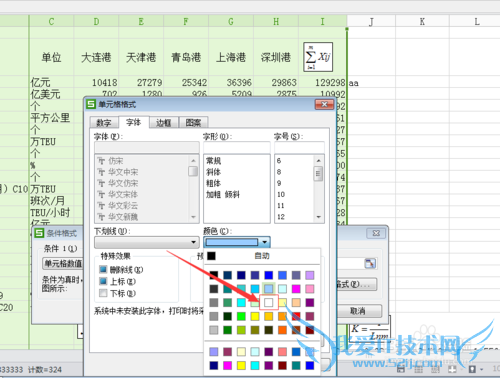Image resolution: width=500 pixels, height=378 pixels.
Task: Click the 字形 input field
Action: pyautogui.click(x=237, y=147)
